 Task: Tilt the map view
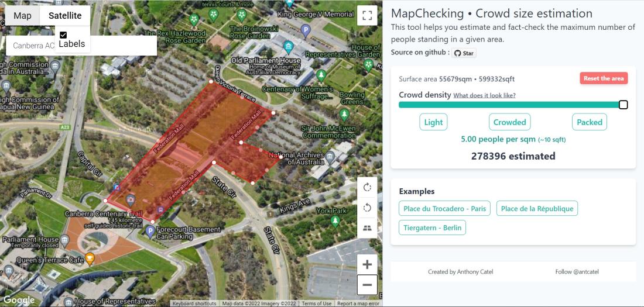[367, 227]
